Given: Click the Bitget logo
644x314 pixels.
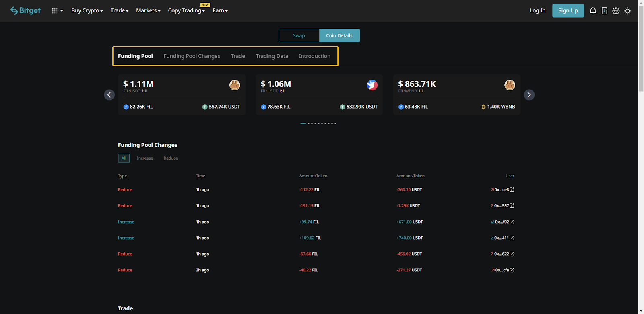Looking at the screenshot, I should coord(25,11).
